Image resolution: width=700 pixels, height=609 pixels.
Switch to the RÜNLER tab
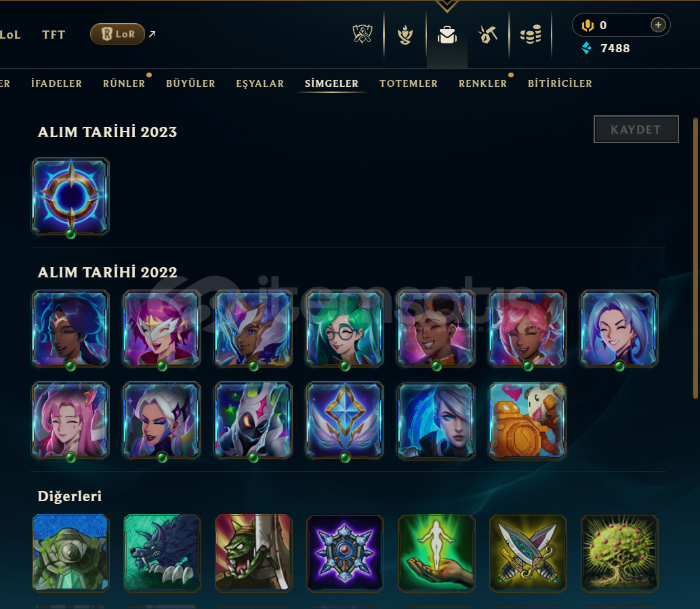(124, 83)
